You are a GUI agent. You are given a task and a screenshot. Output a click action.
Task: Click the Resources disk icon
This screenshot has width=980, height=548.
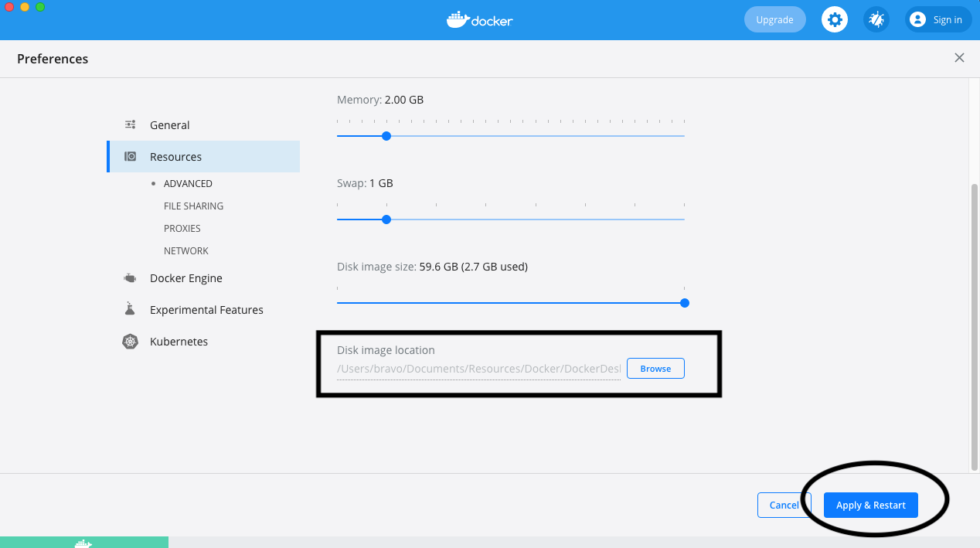(x=131, y=156)
